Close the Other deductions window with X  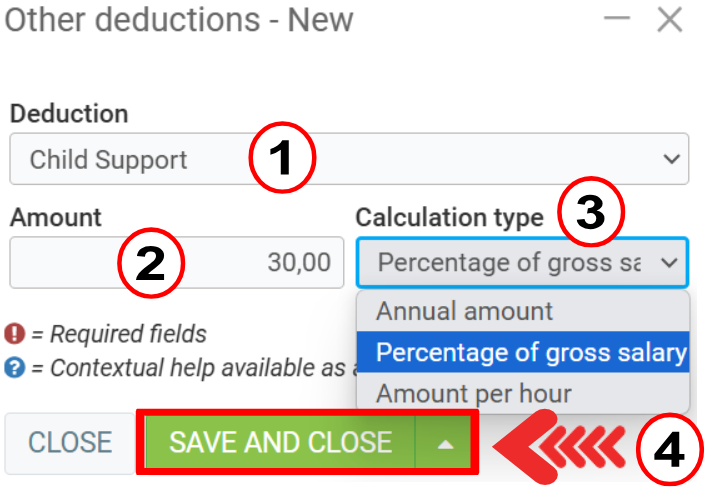pos(670,19)
